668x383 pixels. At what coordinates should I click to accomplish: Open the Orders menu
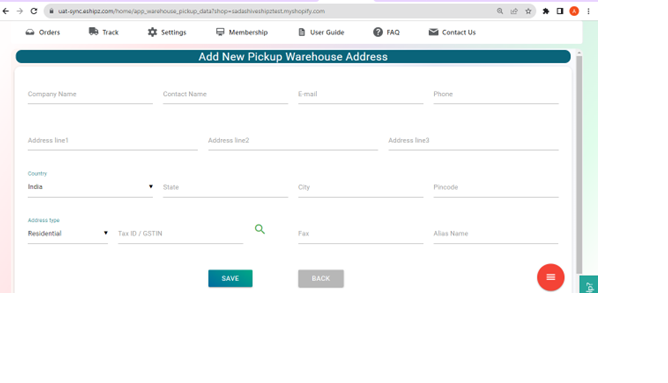(x=43, y=32)
